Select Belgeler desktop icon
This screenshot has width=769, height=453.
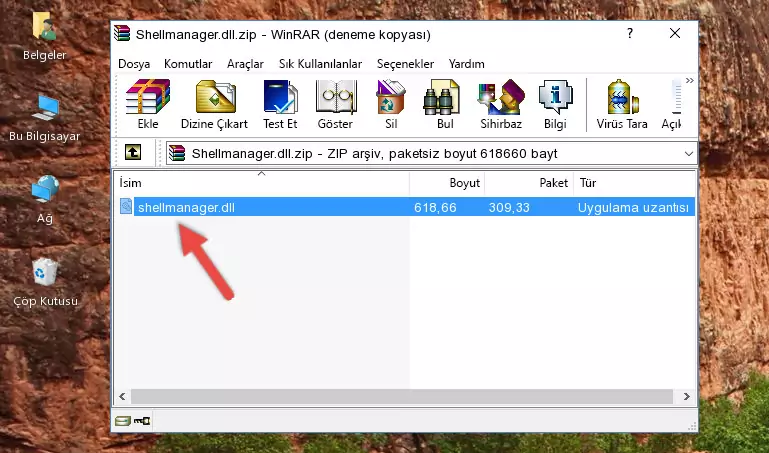44,36
